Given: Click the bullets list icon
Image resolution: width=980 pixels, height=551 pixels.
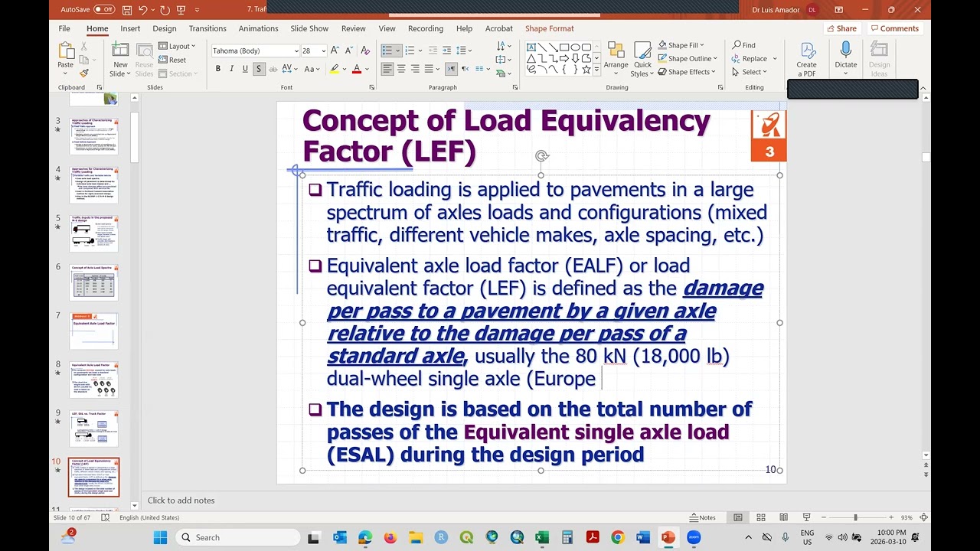Looking at the screenshot, I should (387, 51).
